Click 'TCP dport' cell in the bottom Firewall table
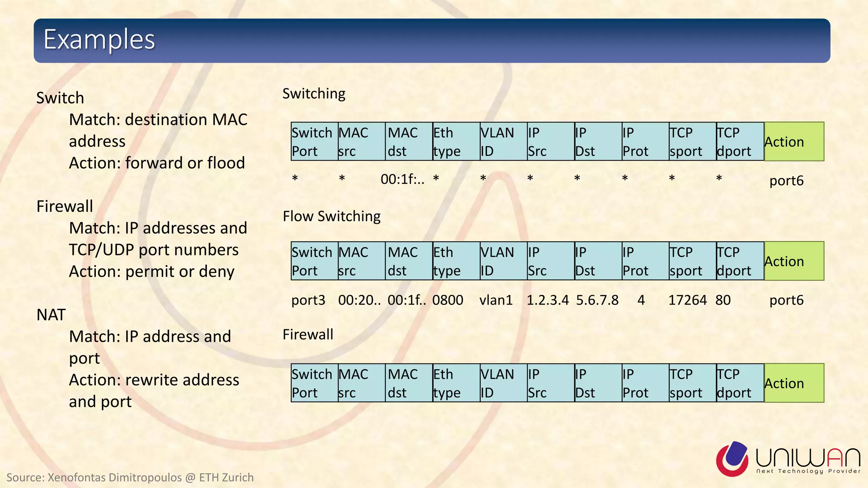Viewport: 868px width, 488px height. point(740,383)
